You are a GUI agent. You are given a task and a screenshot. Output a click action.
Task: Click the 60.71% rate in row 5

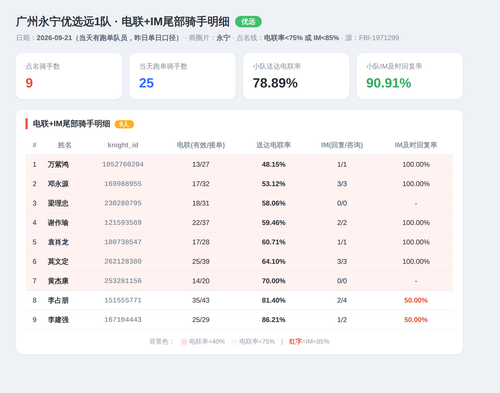coord(273,242)
